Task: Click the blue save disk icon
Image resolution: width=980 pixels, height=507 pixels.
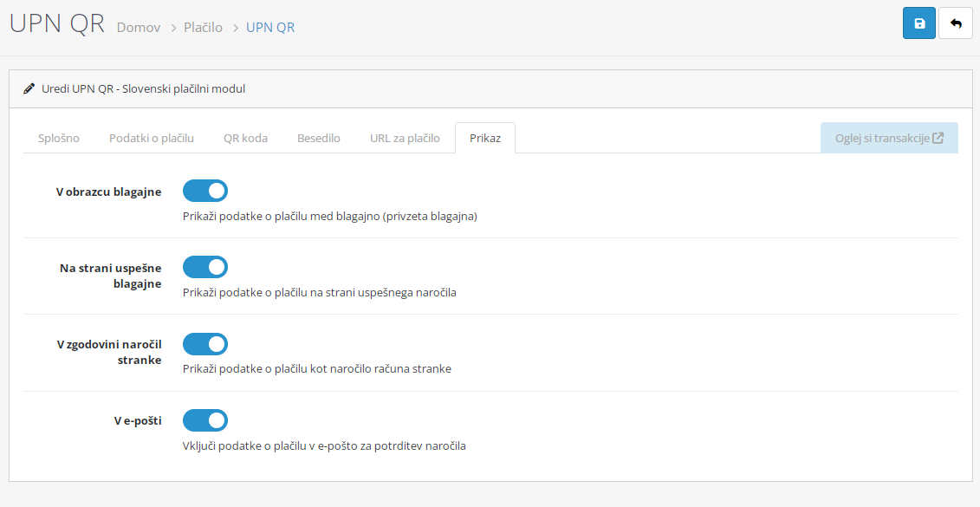Action: 919,23
